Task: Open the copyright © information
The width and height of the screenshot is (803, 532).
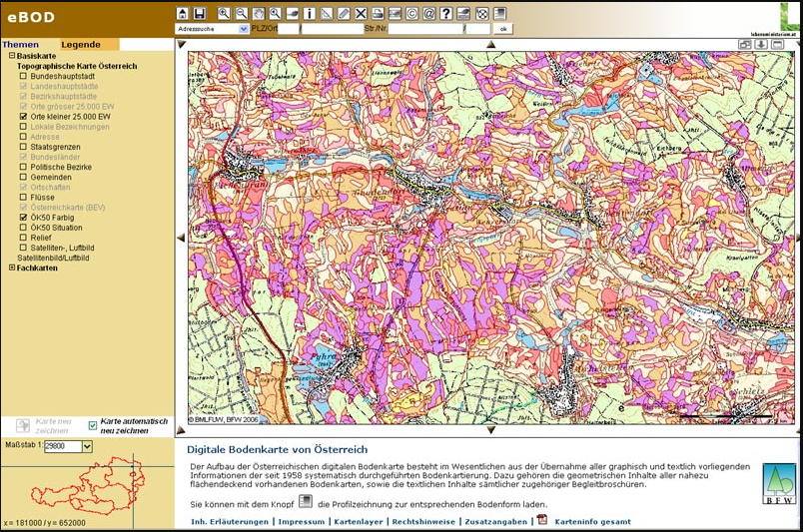Action: (411, 13)
